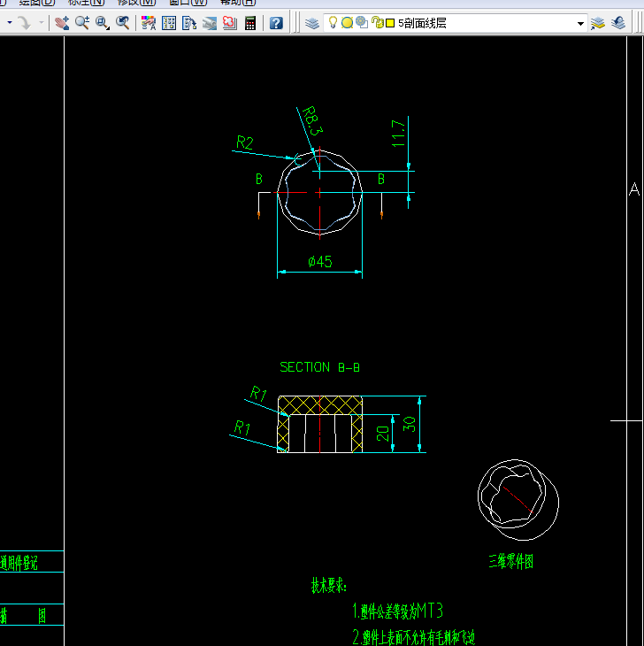Click the left B section marker label
This screenshot has height=646, width=644.
258,179
